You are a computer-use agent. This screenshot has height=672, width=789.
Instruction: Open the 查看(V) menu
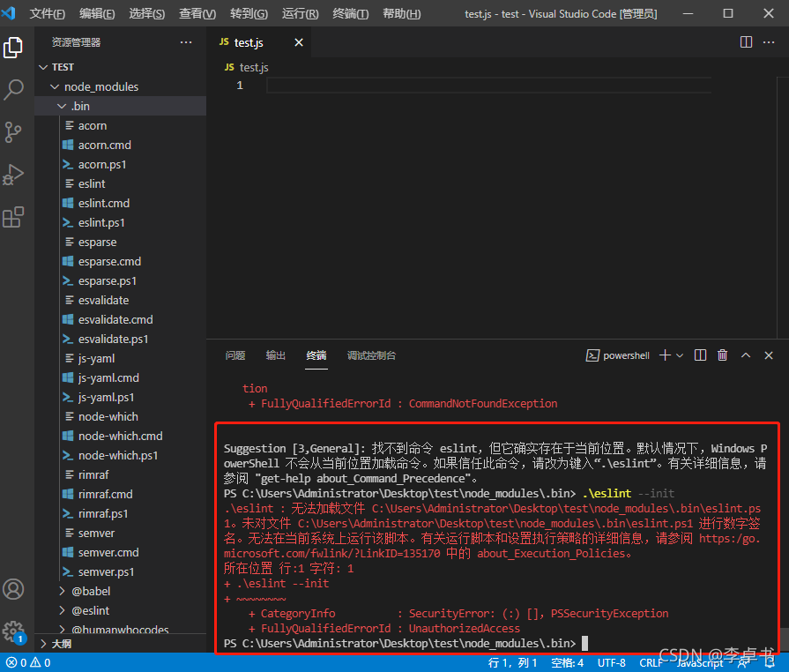point(197,13)
